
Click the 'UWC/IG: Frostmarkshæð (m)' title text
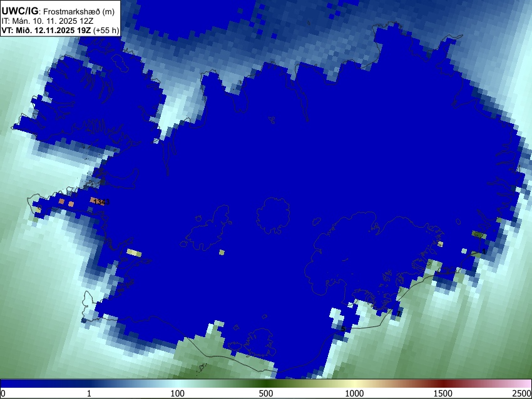coord(58,11)
